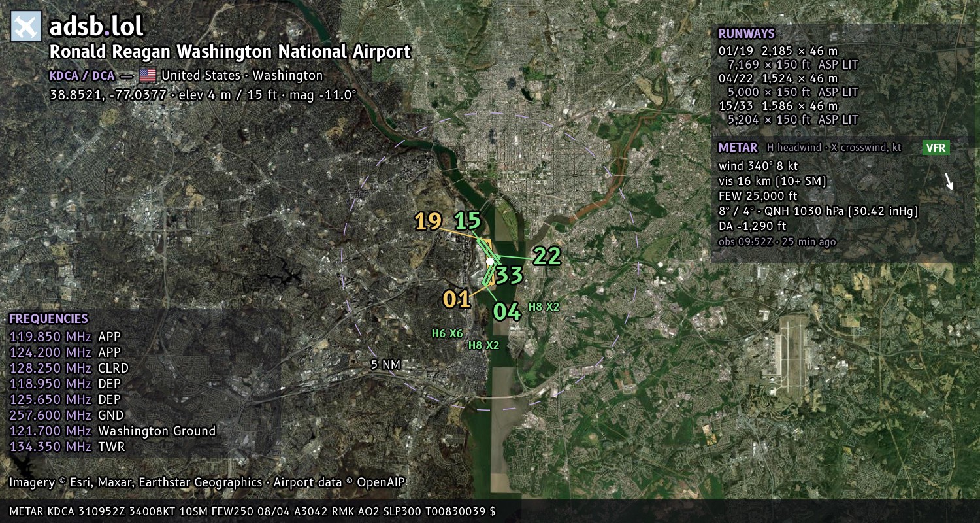980x523 pixels.
Task: Click the United States flag icon
Action: click(x=148, y=75)
